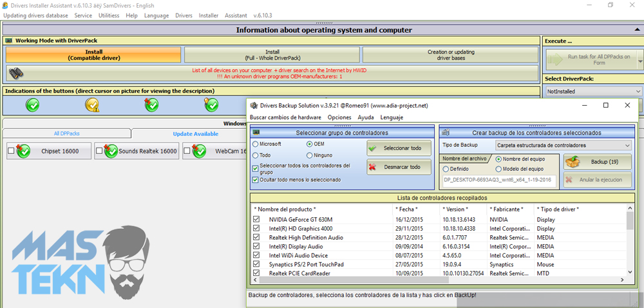Screen dimensions: 644x308
Task: Click the green checkmark with lightbulb icon
Action: 211,105
